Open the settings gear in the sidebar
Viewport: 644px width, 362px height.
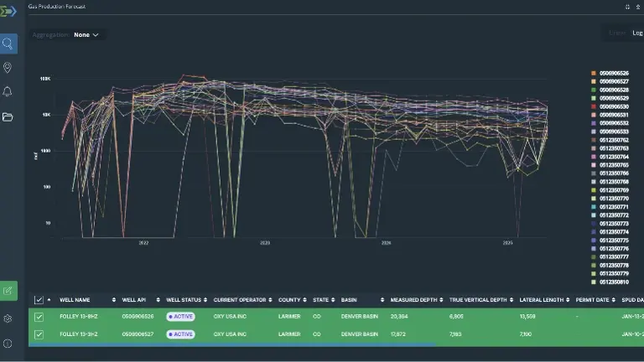pos(8,318)
